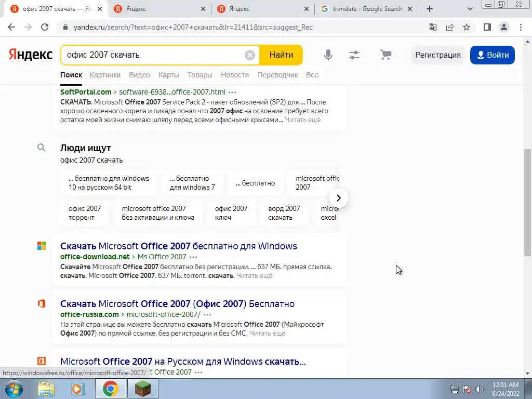Click the page vertical scrollbar thumb
Image resolution: width=532 pixels, height=399 pixels.
tap(527, 202)
